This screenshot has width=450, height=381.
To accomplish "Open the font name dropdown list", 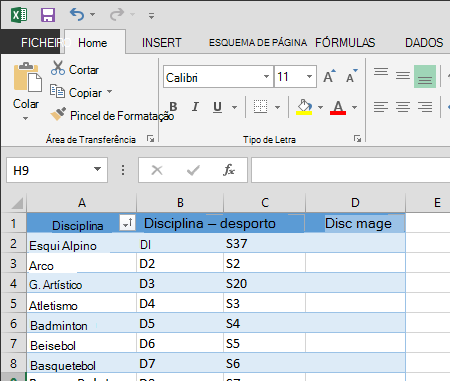I will tap(266, 77).
